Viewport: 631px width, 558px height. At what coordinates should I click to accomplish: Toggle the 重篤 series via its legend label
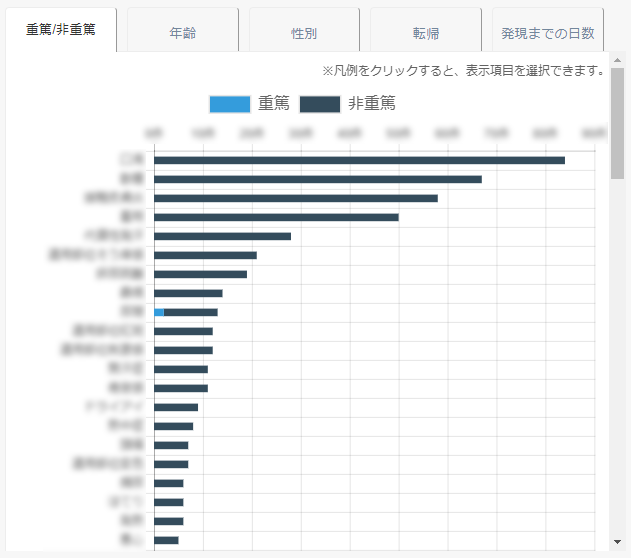click(275, 104)
